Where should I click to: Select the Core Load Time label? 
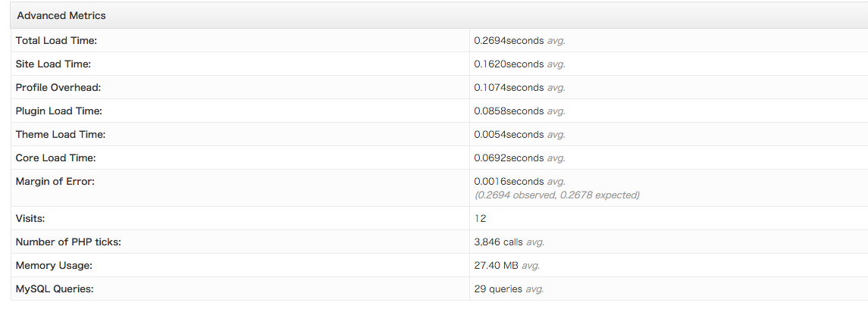click(x=56, y=158)
